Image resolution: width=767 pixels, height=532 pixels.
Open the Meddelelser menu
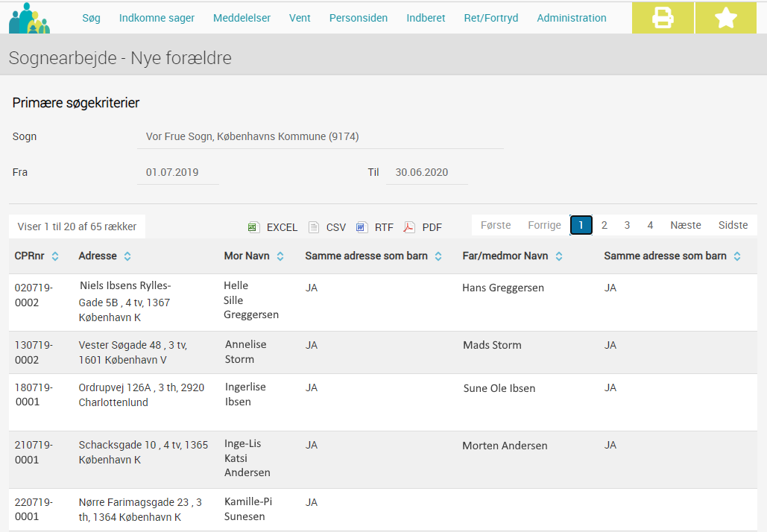[242, 18]
